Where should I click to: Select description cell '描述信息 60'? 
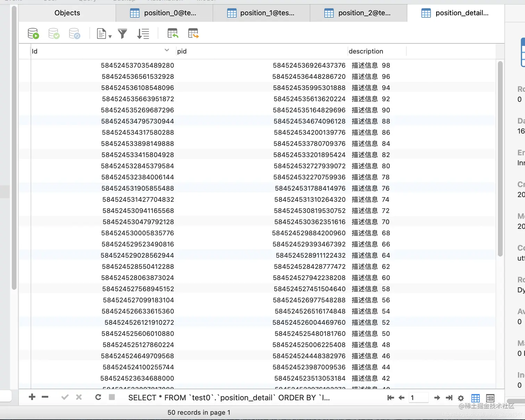coord(377,278)
